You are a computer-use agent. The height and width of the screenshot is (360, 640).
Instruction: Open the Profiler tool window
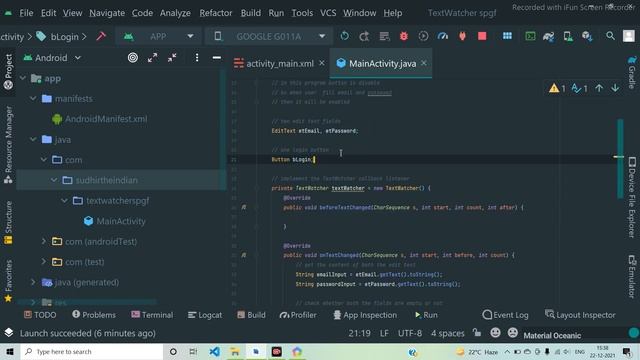298,315
